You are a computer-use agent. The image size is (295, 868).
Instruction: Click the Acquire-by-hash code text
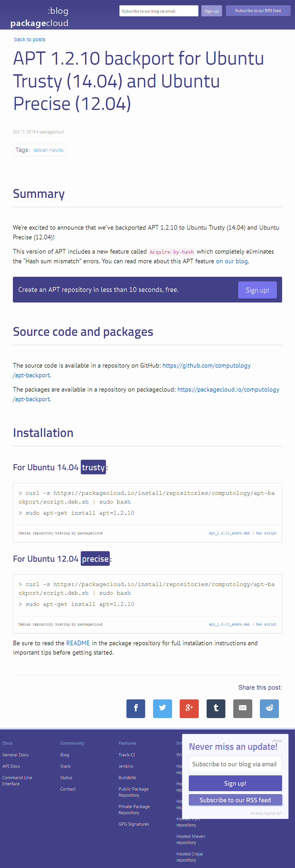pos(172,252)
